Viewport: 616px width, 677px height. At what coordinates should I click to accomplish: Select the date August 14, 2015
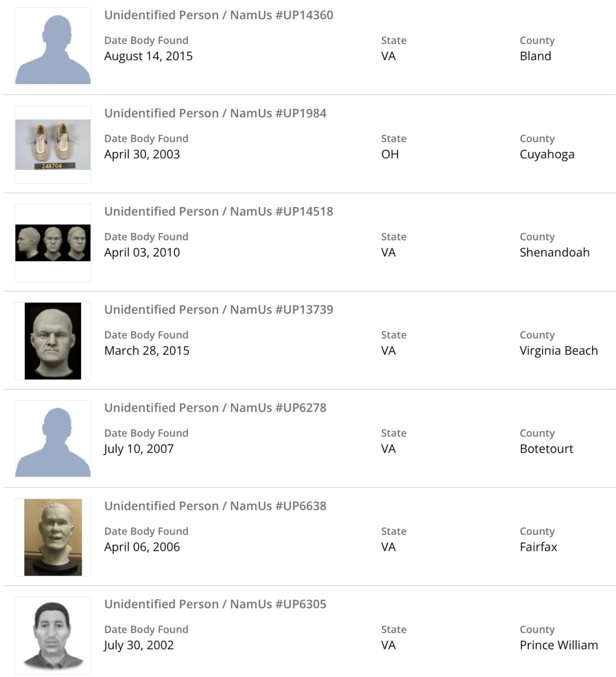[x=148, y=56]
